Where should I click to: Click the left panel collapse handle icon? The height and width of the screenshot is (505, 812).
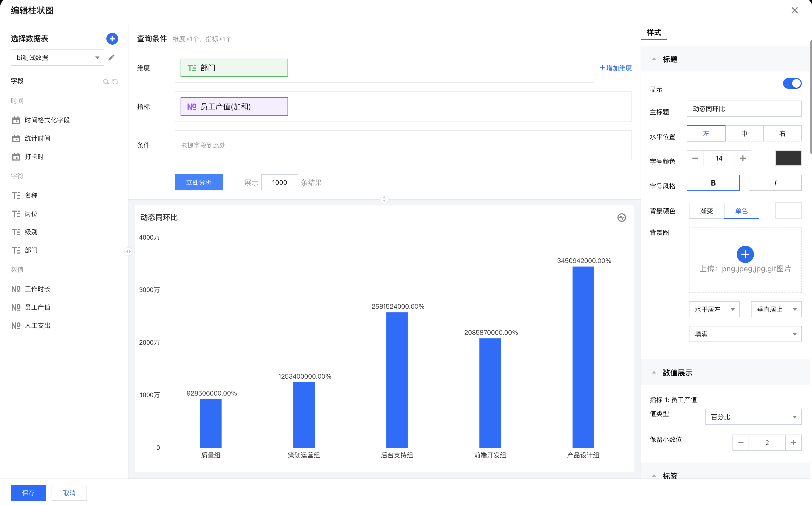(128, 251)
